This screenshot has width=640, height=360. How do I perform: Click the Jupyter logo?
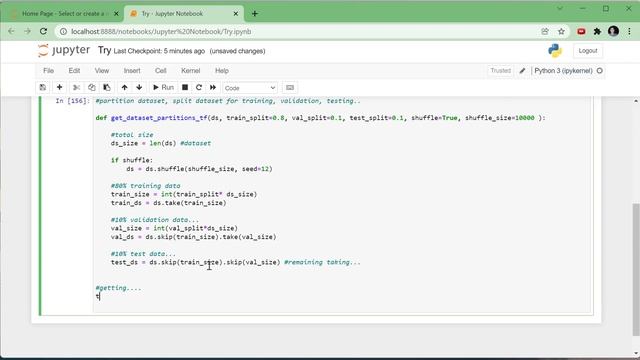[64, 50]
